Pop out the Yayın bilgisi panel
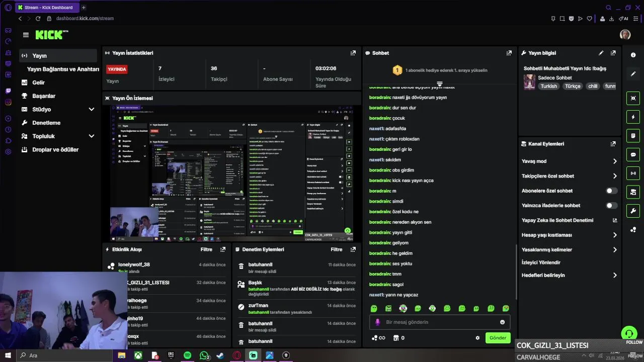644x362 pixels. point(613,53)
